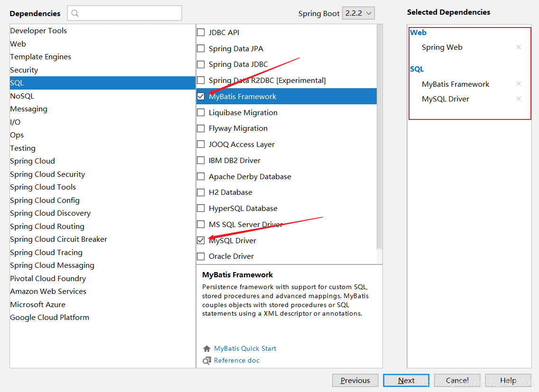The image size is (539, 392).
Task: Toggle Spring Data R2DBC Experimental checkbox
Action: point(201,81)
